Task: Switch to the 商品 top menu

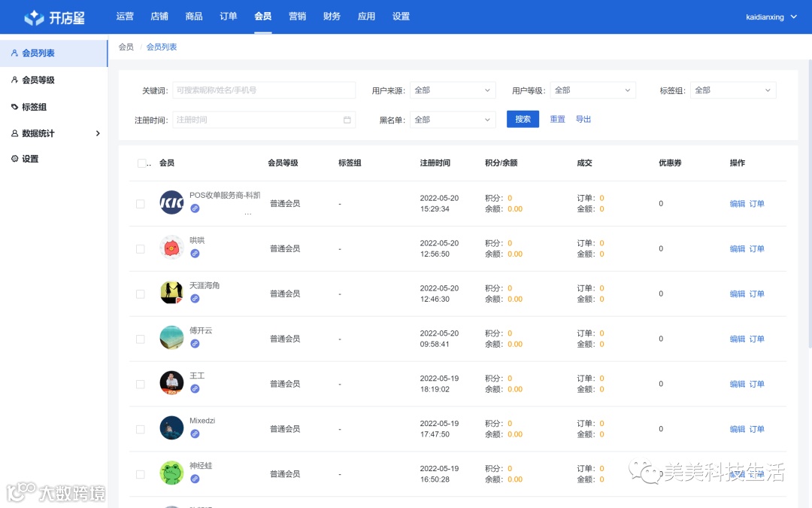Action: tap(194, 17)
